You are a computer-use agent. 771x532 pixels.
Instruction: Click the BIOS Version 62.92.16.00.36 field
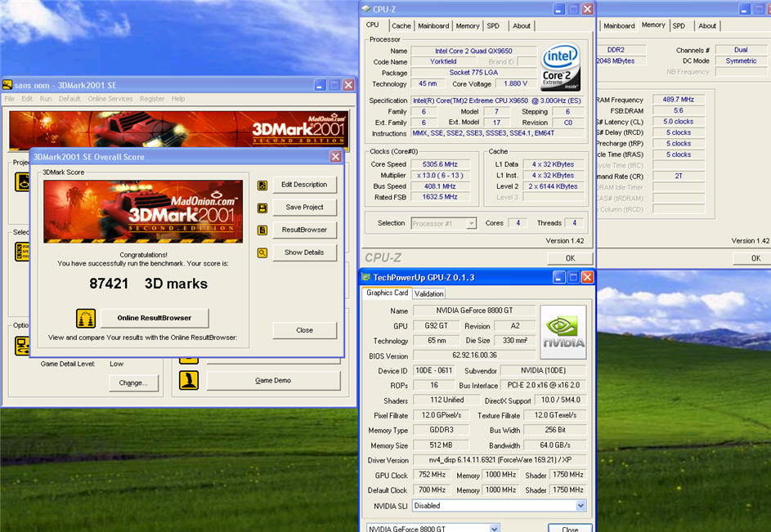coord(474,355)
